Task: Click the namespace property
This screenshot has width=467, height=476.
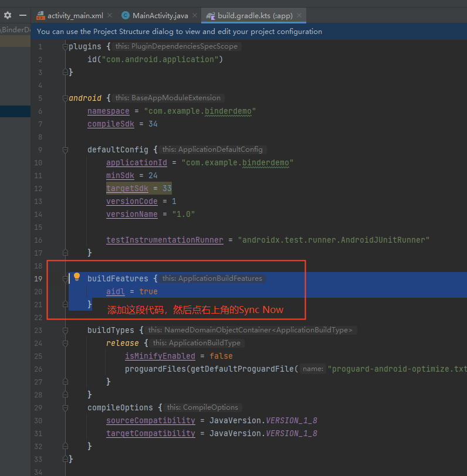Action: [x=109, y=111]
